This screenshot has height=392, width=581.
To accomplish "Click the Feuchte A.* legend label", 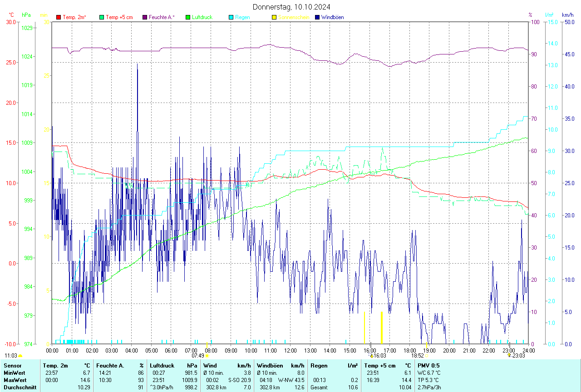I will (x=162, y=17).
